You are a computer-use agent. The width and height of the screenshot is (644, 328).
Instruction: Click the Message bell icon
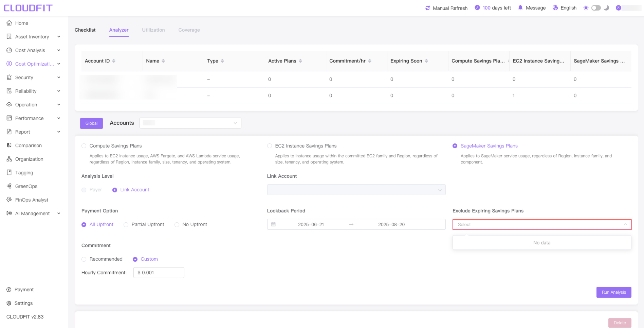pyautogui.click(x=520, y=7)
